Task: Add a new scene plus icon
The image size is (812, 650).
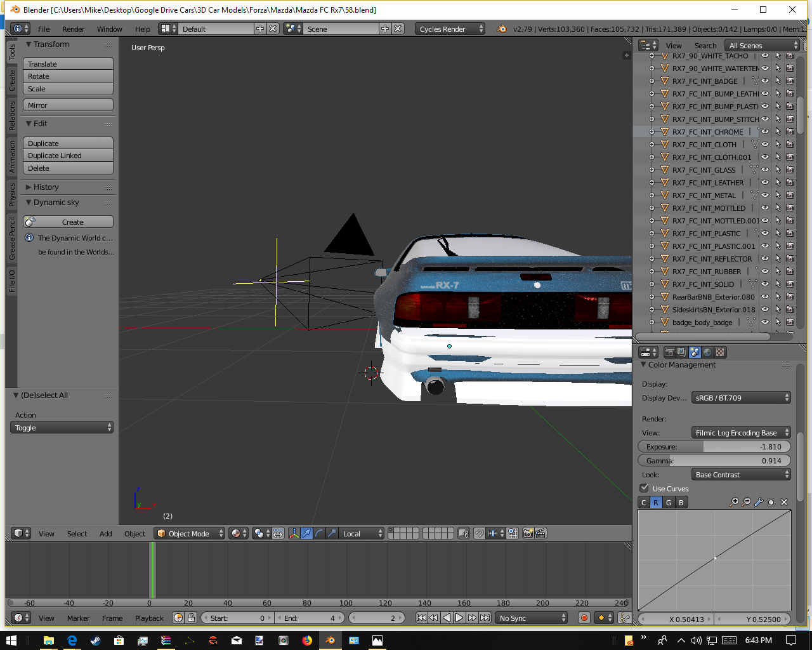Action: pyautogui.click(x=385, y=29)
